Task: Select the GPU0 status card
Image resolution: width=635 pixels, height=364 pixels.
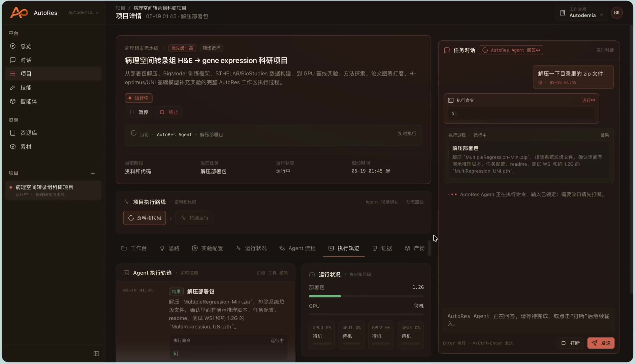Action: tap(322, 335)
